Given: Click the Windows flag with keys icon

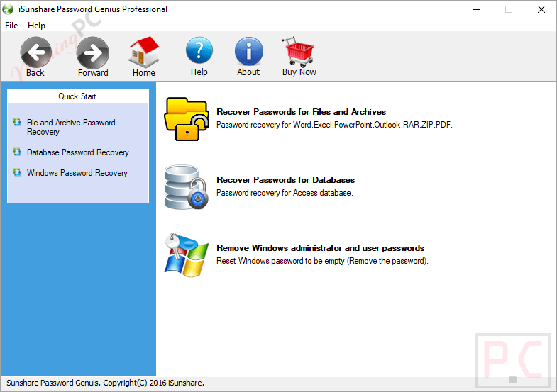Looking at the screenshot, I should (187, 254).
